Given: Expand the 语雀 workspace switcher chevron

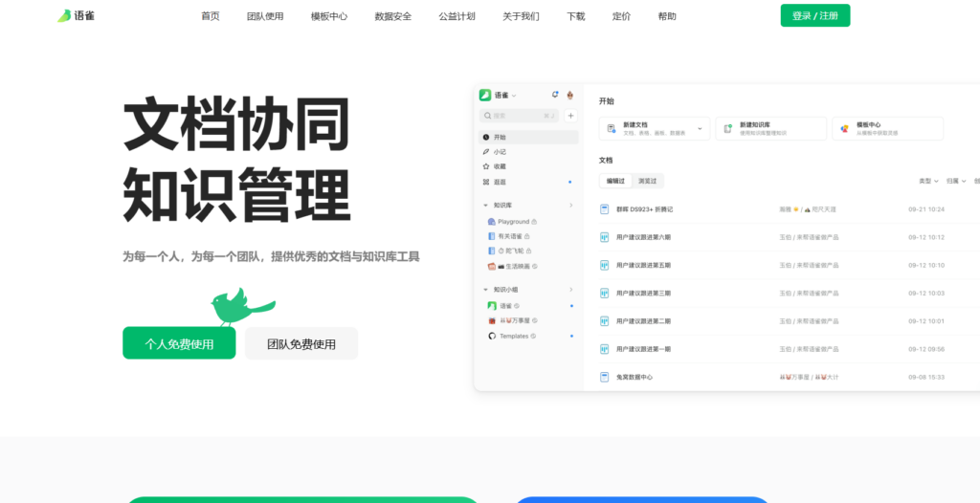Looking at the screenshot, I should [514, 96].
